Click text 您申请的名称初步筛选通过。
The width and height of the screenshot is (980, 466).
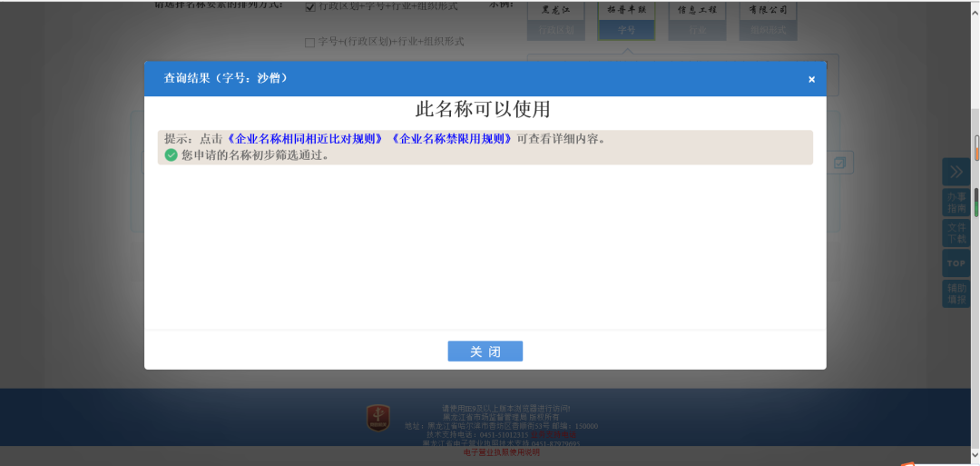pos(255,155)
